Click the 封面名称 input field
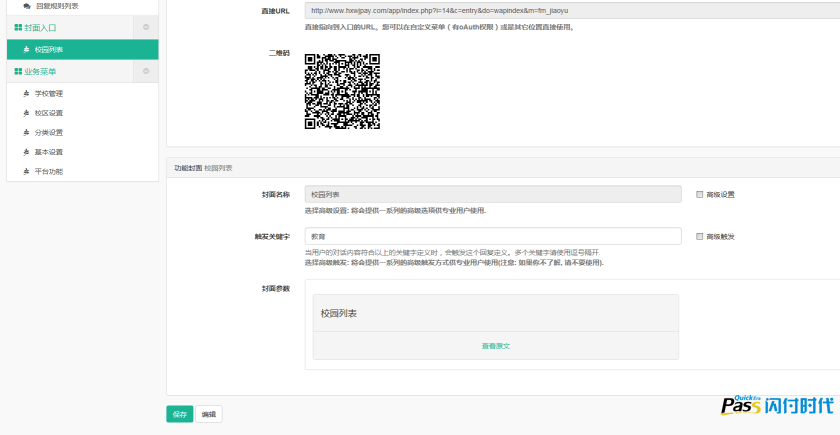Image resolution: width=840 pixels, height=435 pixels. [x=493, y=194]
